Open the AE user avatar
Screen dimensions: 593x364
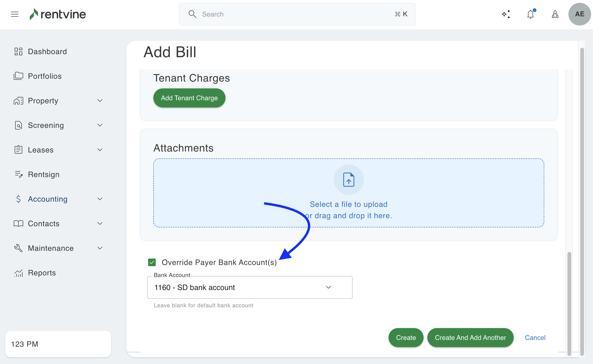tap(579, 14)
